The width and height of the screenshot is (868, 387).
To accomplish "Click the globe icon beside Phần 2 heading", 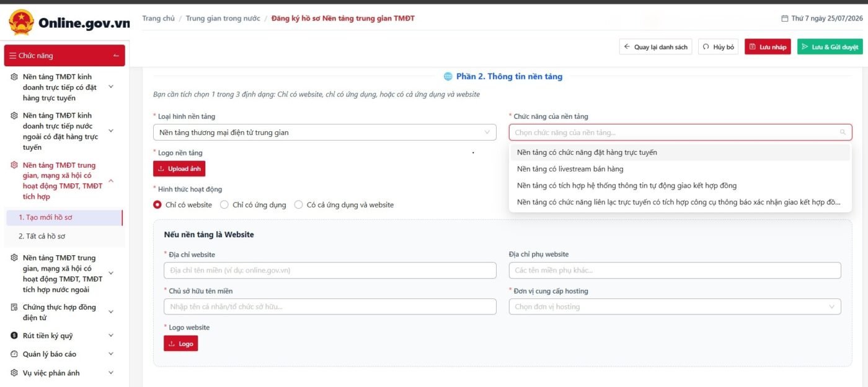I will tap(448, 77).
